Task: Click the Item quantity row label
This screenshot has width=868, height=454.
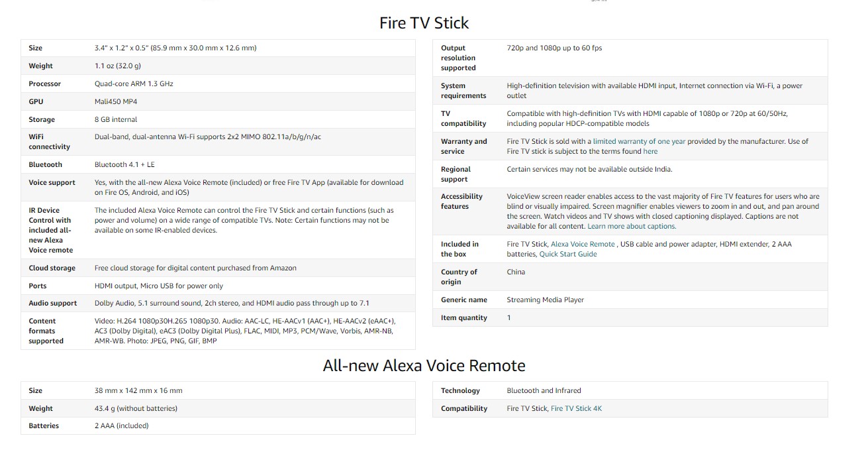Action: coord(464,317)
